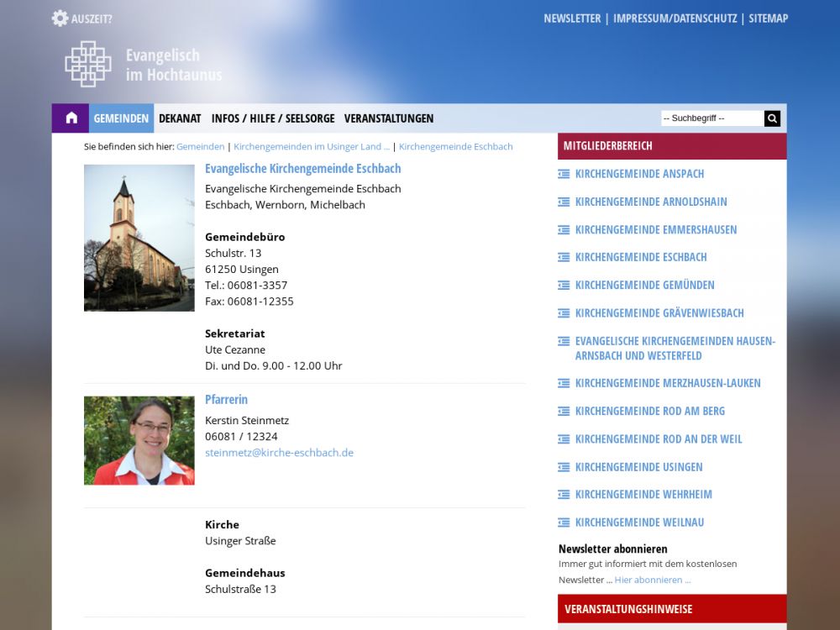Click list icon beside Kirchengemeinde Usingen
The width and height of the screenshot is (840, 630).
coord(564,467)
